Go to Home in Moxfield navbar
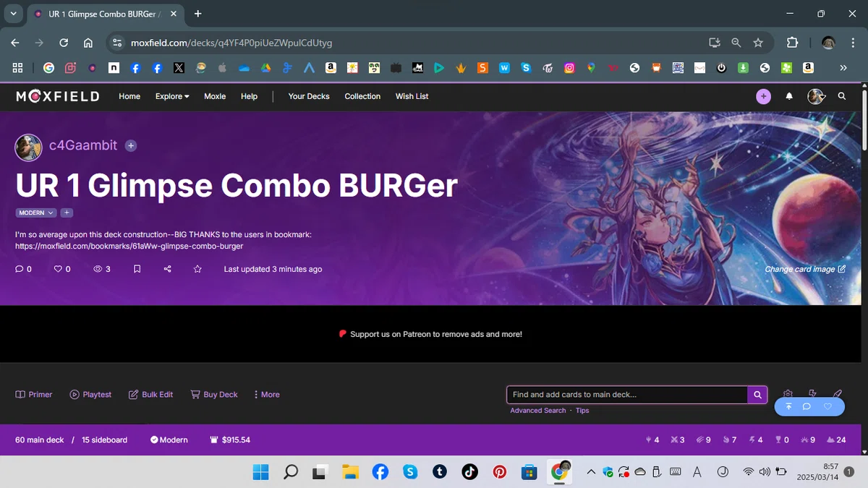 pos(129,96)
